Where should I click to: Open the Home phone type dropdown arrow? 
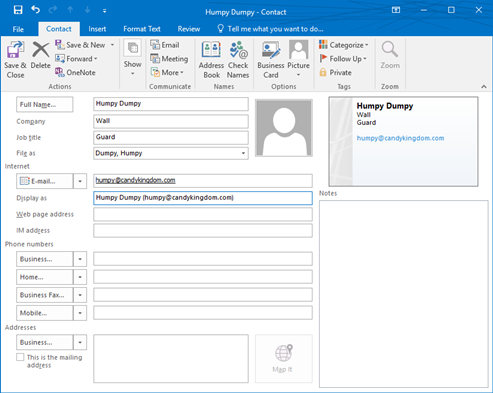(x=80, y=277)
